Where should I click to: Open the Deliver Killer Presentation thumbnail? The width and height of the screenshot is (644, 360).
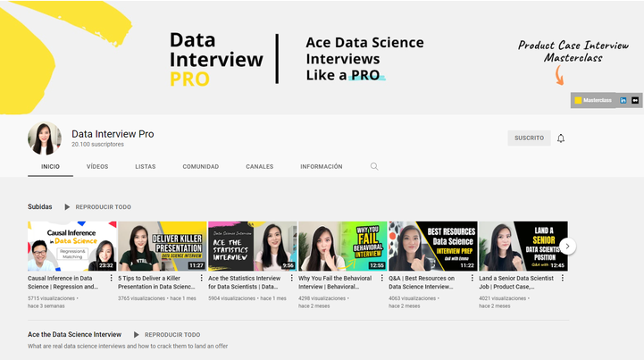pyautogui.click(x=163, y=247)
